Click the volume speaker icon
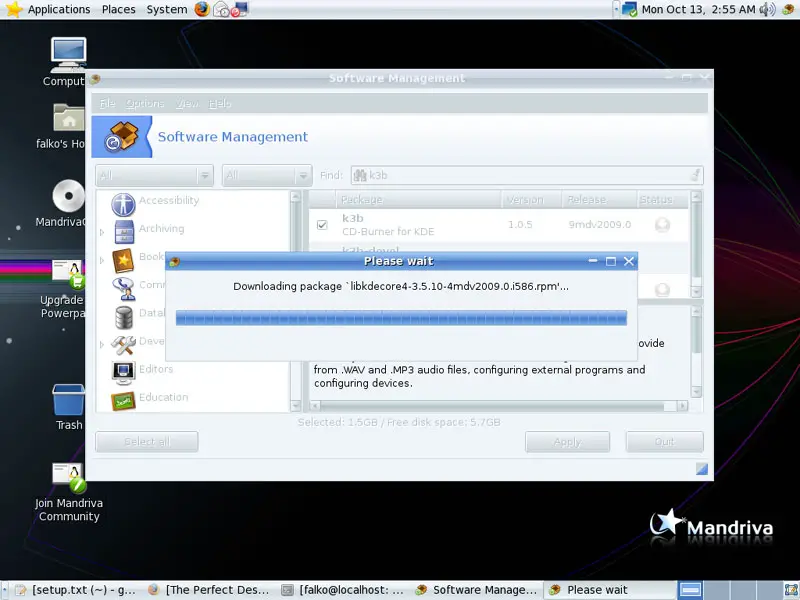Screen dimensions: 800x600 point(767,9)
